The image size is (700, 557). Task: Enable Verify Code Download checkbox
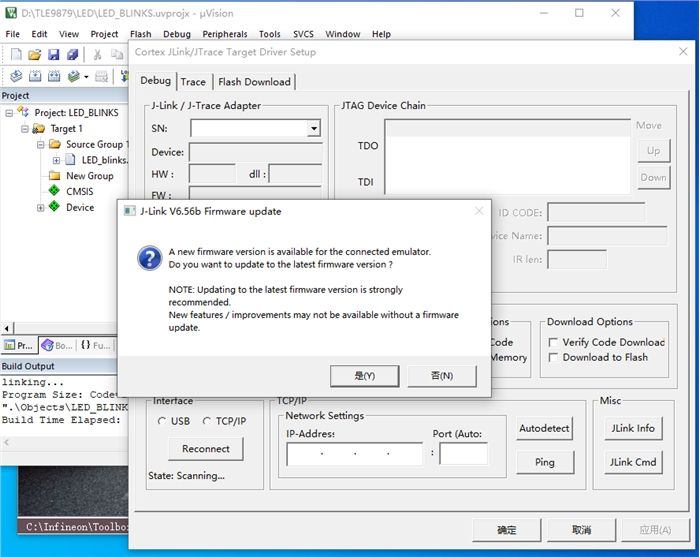click(553, 342)
